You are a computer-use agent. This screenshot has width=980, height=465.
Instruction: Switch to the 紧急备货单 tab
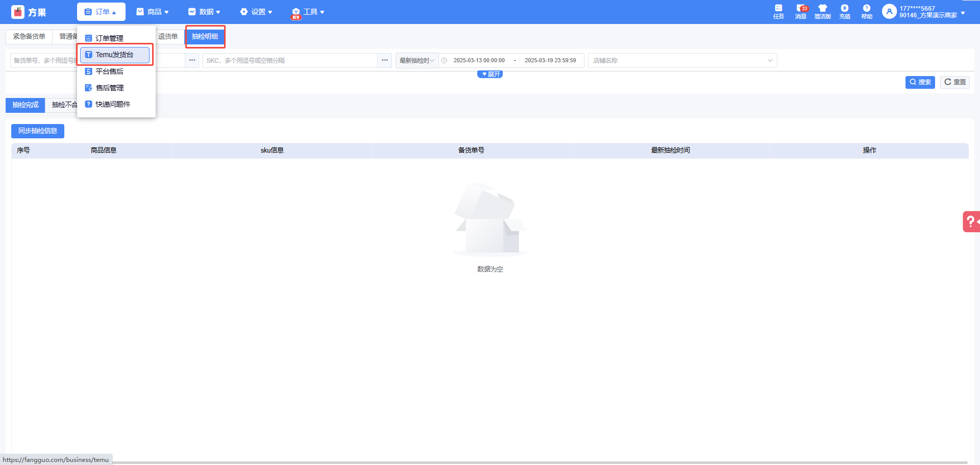tap(29, 37)
